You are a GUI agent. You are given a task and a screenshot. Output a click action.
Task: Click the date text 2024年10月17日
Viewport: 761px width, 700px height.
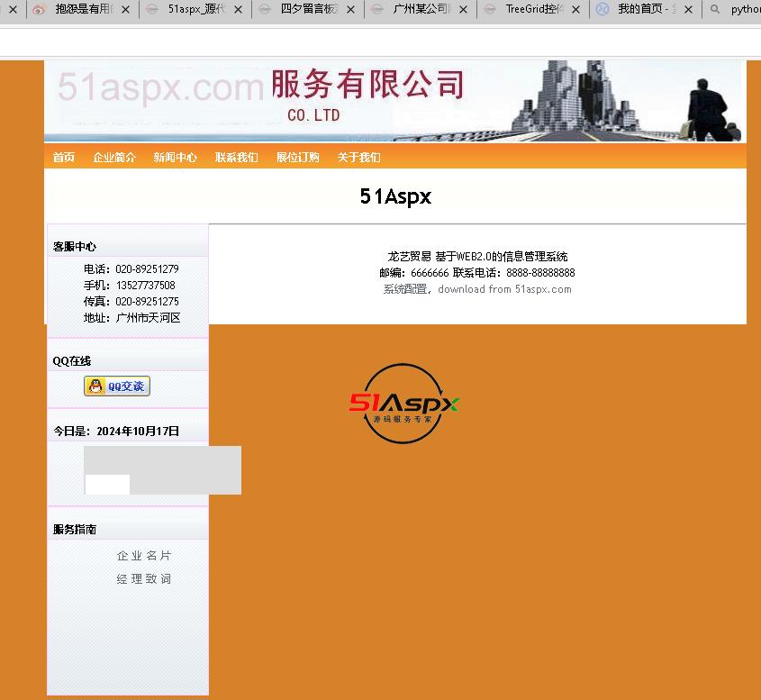tap(138, 431)
